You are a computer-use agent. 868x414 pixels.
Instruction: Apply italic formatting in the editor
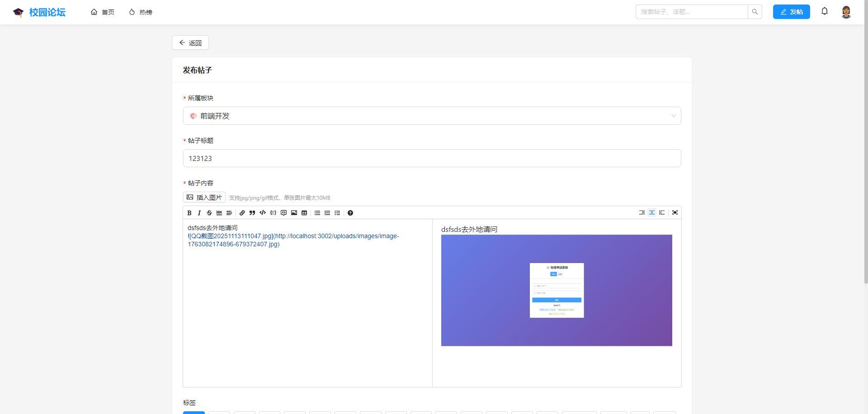tap(199, 213)
